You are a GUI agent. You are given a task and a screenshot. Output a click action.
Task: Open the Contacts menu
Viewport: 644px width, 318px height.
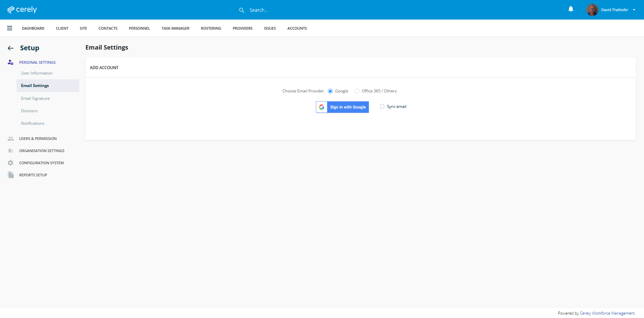108,28
